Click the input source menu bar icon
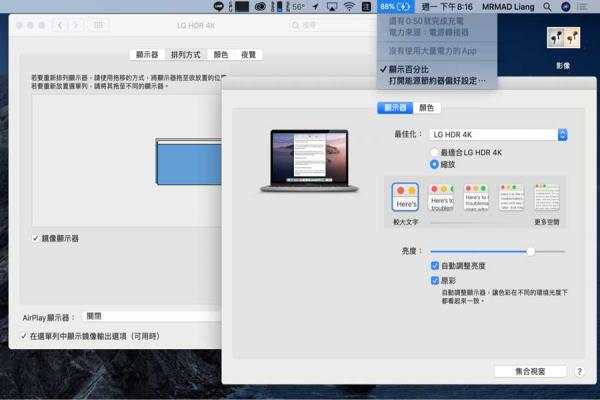The image size is (600, 400). (x=366, y=7)
